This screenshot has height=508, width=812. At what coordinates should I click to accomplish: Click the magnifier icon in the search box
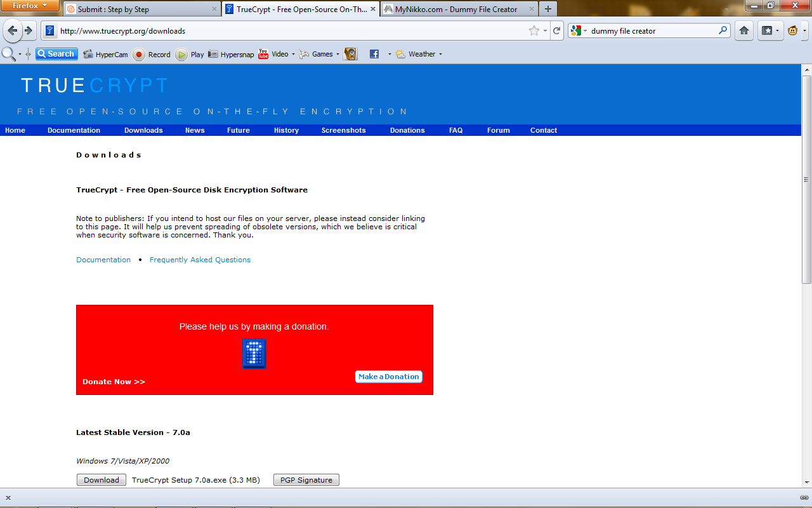[x=723, y=30]
